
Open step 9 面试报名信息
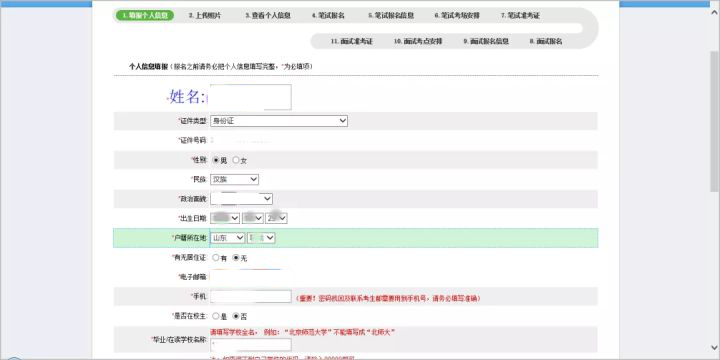[486, 41]
